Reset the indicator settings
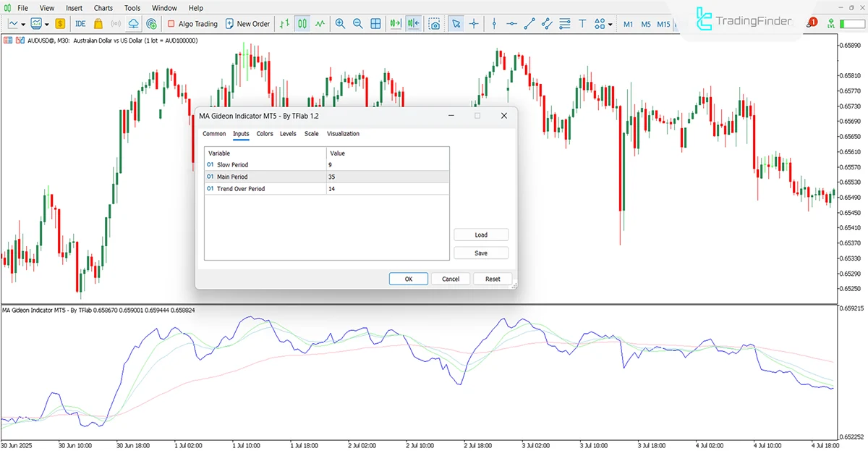Screen dimensions: 868x451 point(493,279)
